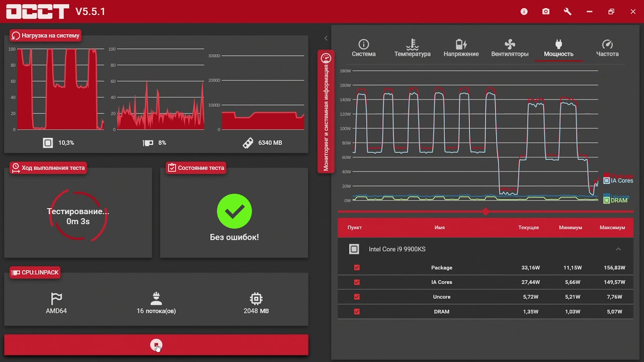The height and width of the screenshot is (362, 644).
Task: Stop the running test with stop icon
Action: pos(156,345)
